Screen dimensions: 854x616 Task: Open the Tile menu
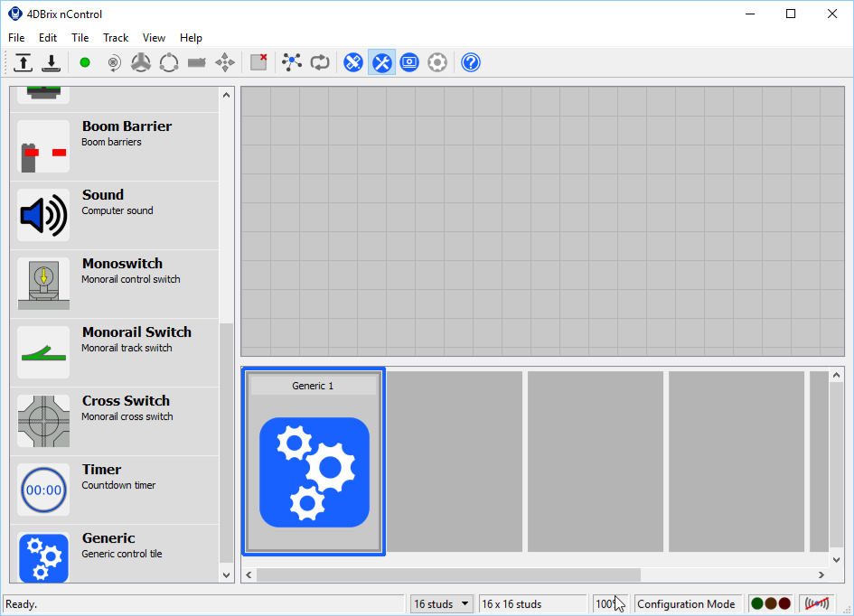tap(80, 38)
